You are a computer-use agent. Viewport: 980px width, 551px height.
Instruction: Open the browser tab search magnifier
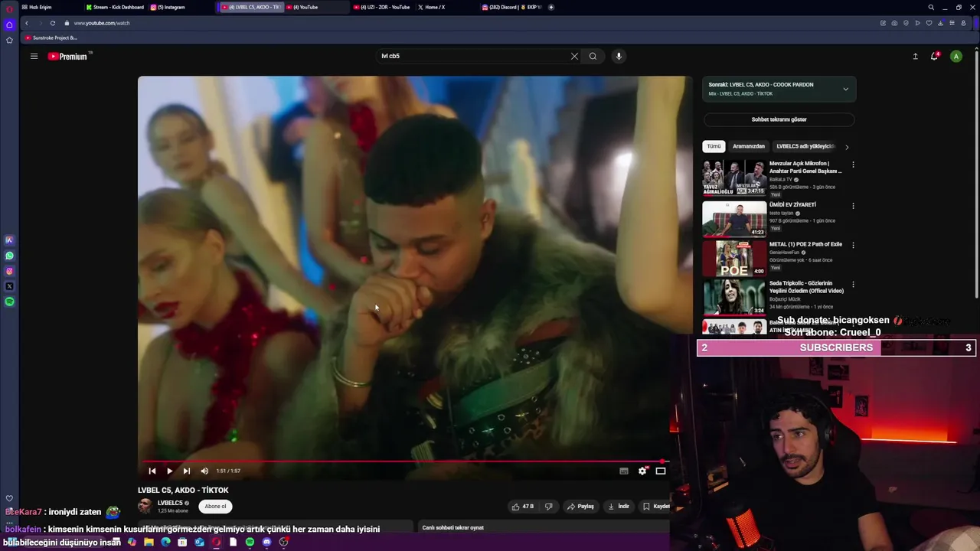931,7
